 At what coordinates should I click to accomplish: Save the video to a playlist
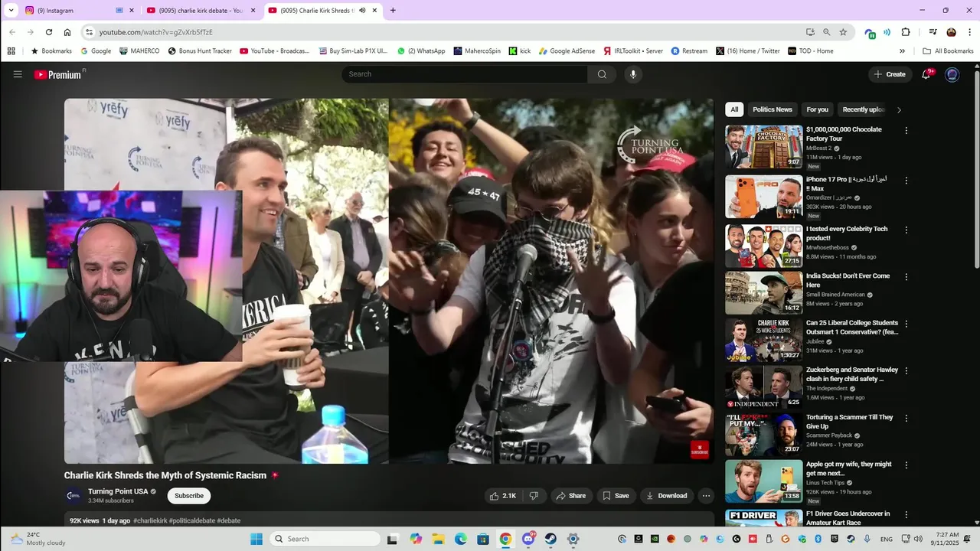(x=616, y=496)
